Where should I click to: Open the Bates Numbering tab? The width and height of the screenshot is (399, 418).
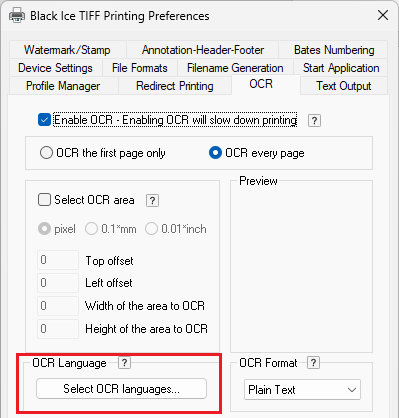334,50
